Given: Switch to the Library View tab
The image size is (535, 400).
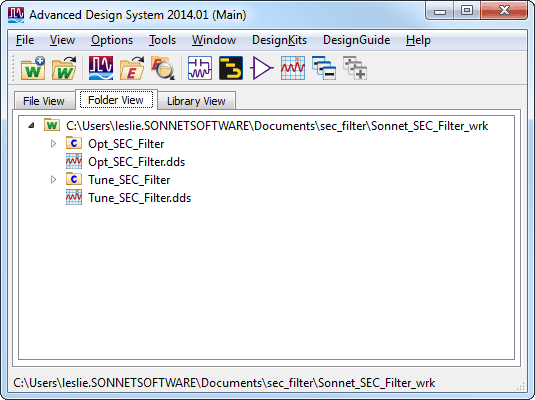Looking at the screenshot, I should [x=196, y=101].
